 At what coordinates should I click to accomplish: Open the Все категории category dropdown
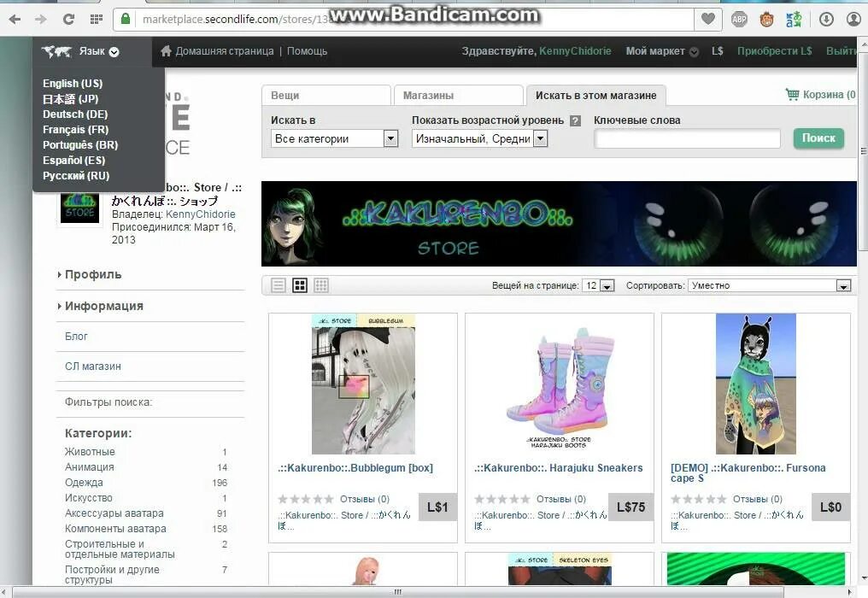coord(334,139)
